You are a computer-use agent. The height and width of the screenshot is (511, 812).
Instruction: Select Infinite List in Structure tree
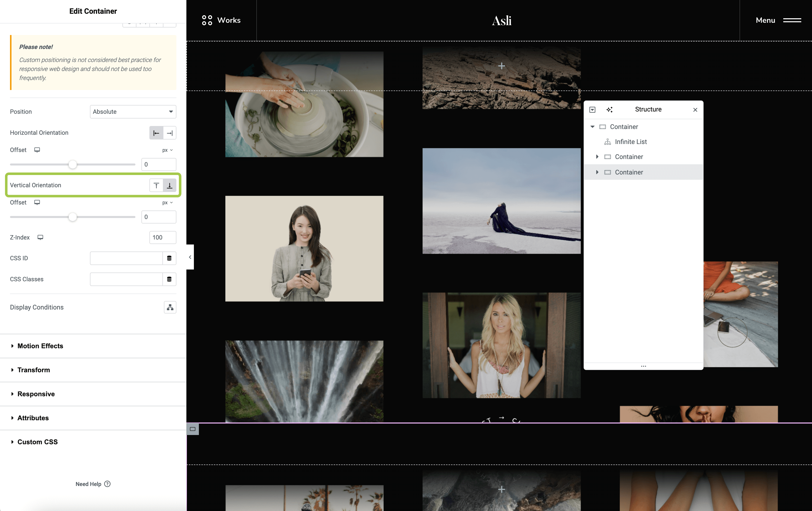pyautogui.click(x=631, y=142)
